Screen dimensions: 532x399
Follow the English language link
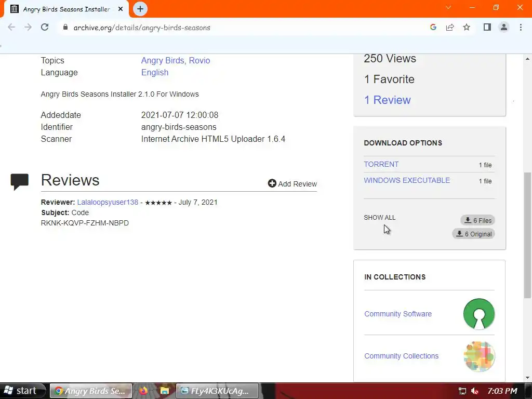point(155,73)
